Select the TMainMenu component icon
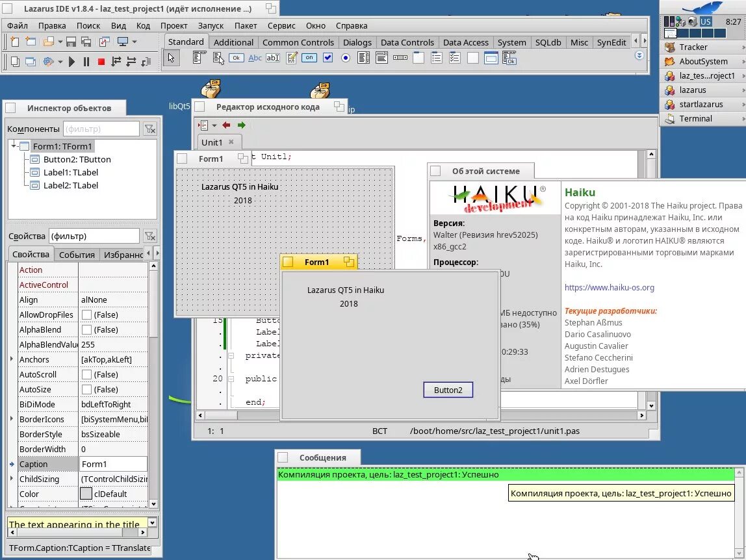Viewport: 746px width, 560px height. pyautogui.click(x=199, y=58)
